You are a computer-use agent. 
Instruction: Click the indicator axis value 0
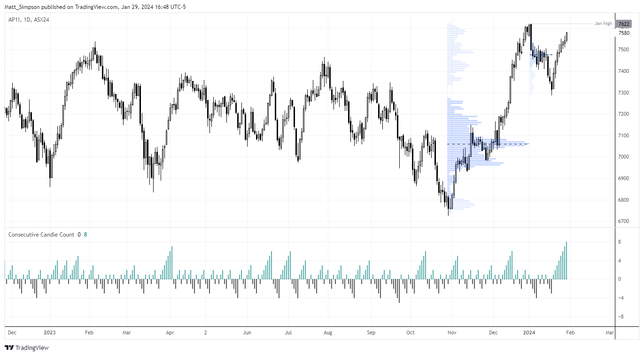click(x=621, y=279)
